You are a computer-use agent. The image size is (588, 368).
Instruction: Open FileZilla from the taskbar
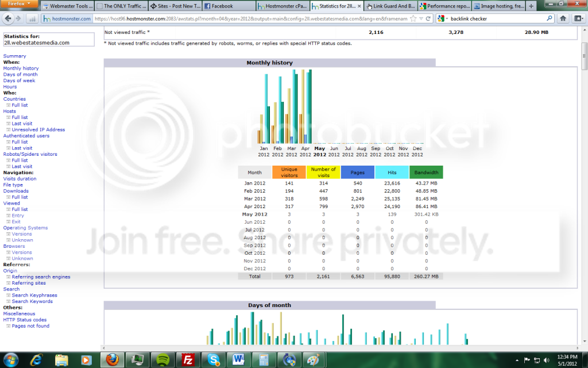pos(188,360)
